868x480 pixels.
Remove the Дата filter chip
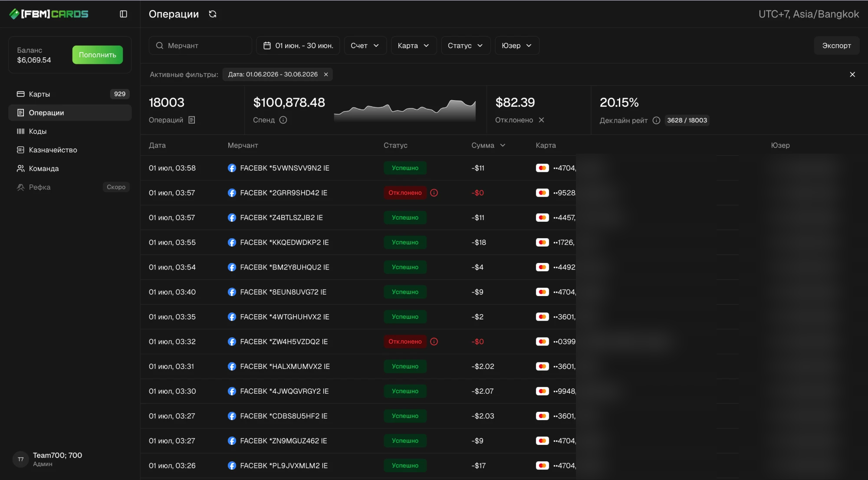[x=326, y=74]
